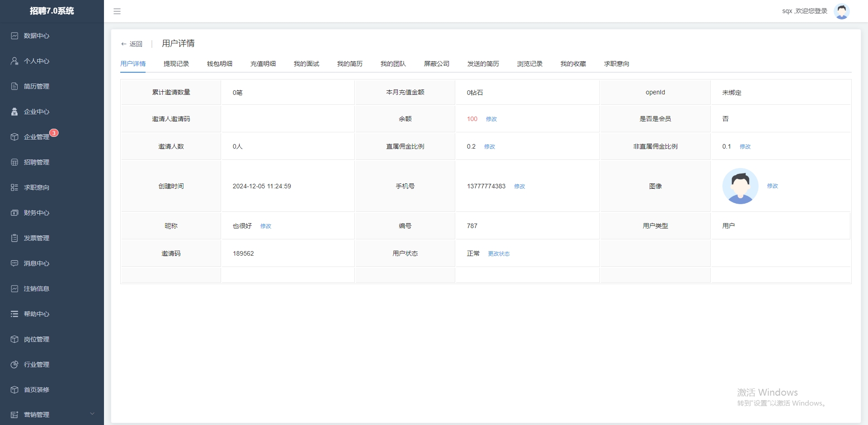Select the 首页装修 sidebar icon
This screenshot has height=425, width=868.
point(15,390)
